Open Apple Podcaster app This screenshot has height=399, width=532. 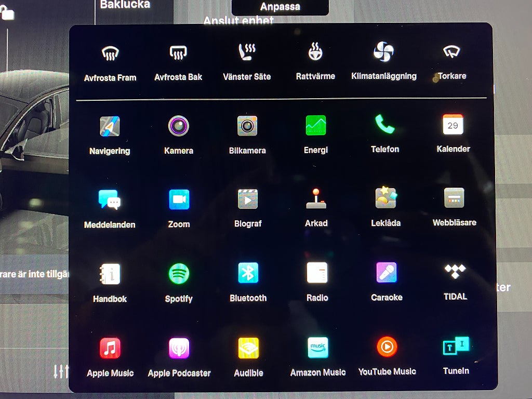179,348
